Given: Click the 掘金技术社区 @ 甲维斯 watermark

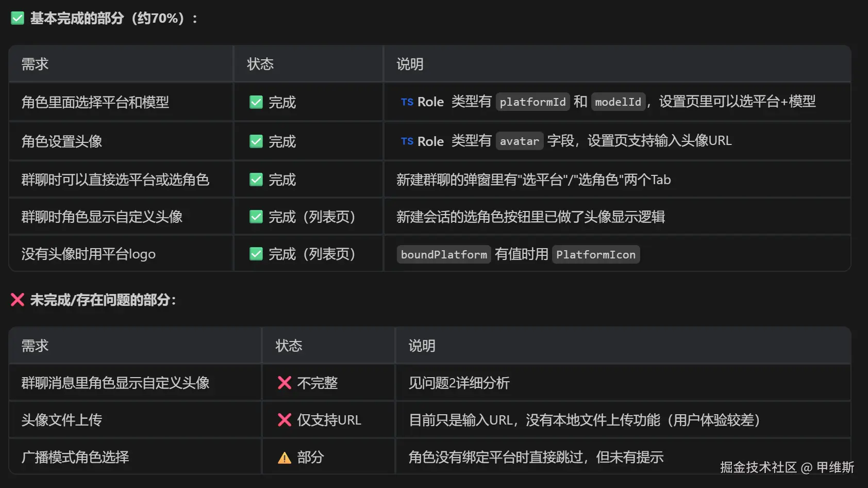Looking at the screenshot, I should click(787, 467).
